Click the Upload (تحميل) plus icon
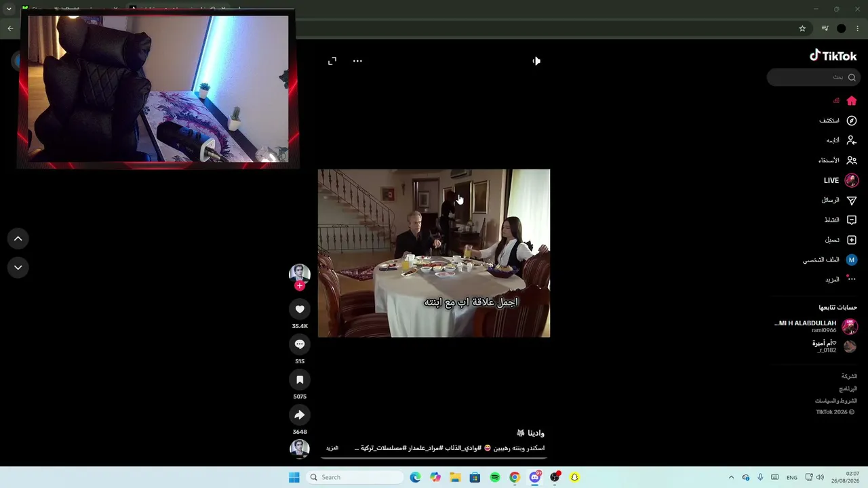 coord(852,240)
